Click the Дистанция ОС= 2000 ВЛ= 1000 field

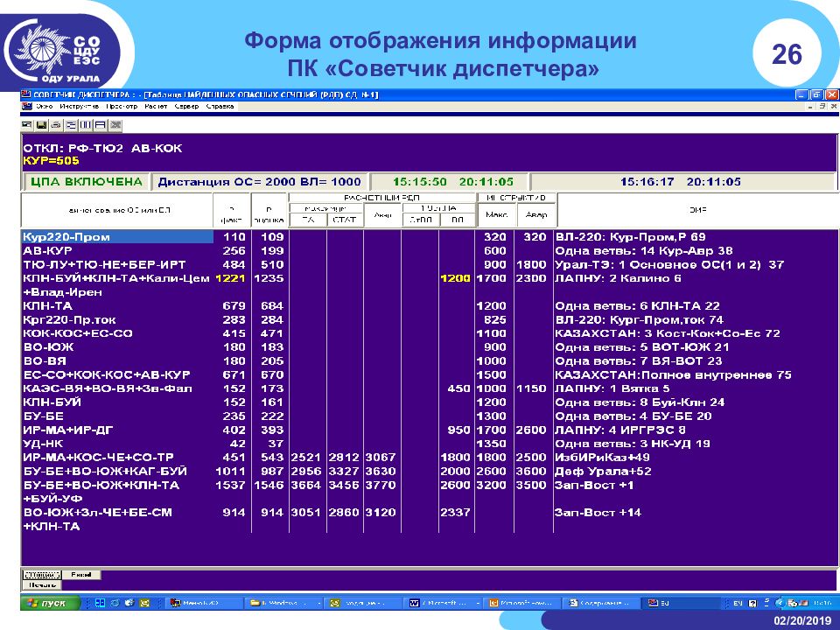[259, 182]
